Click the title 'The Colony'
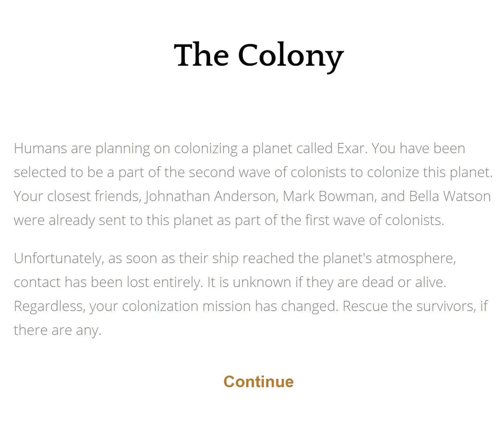This screenshot has height=421, width=504. pos(259,55)
